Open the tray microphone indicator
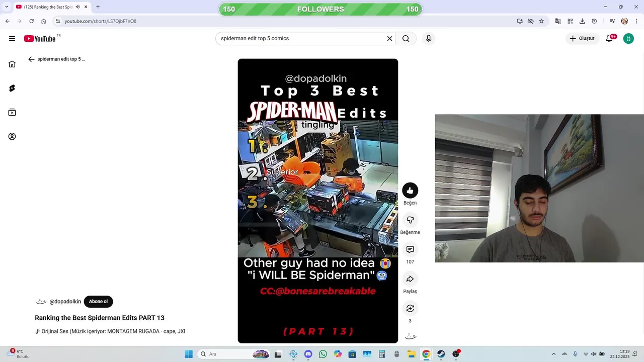 pos(575,354)
